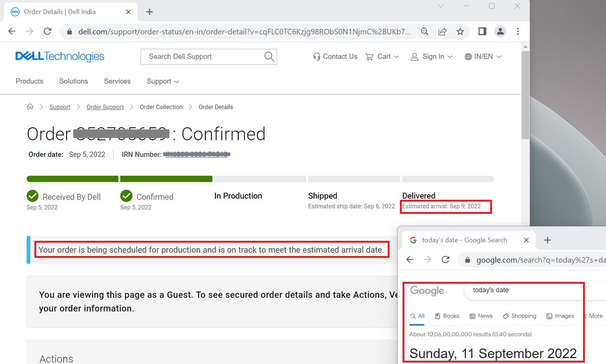Click the Sunday, 11 September 2022 result
Screen dimensions: 606x364
pyautogui.click(x=493, y=353)
